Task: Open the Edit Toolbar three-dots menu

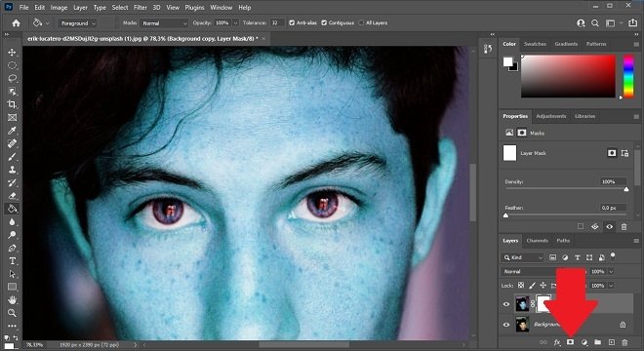Action: pos(12,326)
